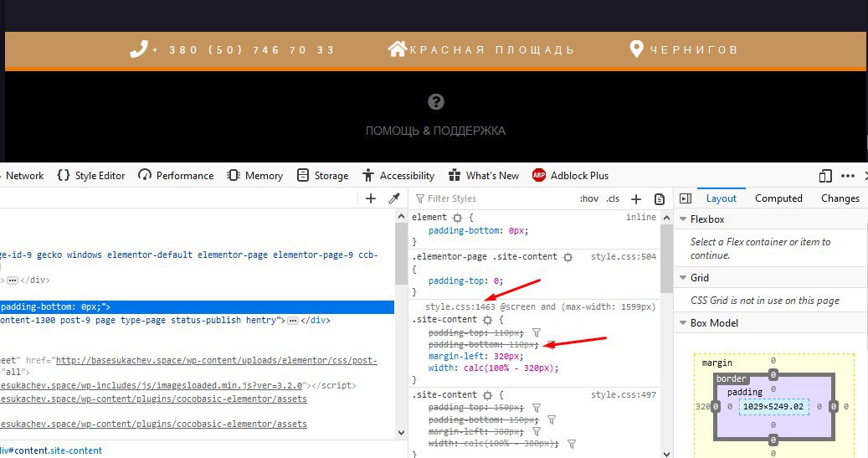Toggle the three-pane inspector sidebar icon
The height and width of the screenshot is (458, 868).
(686, 198)
